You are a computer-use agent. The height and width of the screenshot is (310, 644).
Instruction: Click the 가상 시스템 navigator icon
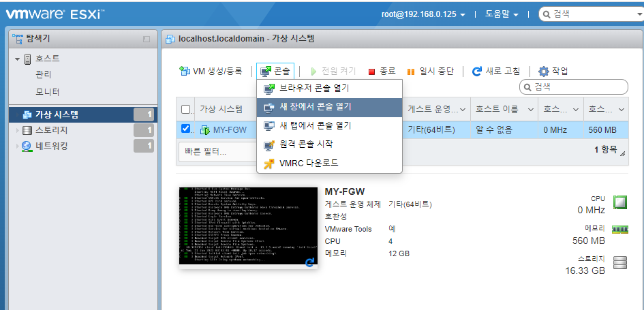coord(27,114)
